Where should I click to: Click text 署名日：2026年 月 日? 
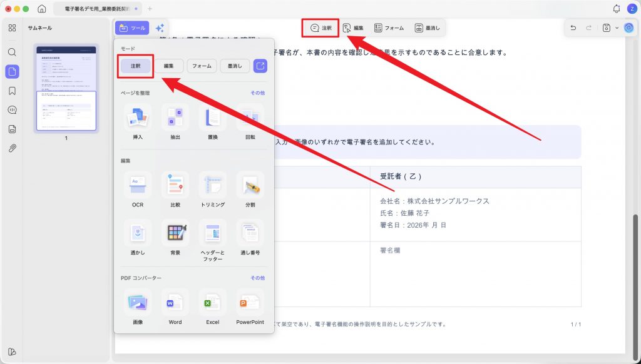click(x=413, y=225)
